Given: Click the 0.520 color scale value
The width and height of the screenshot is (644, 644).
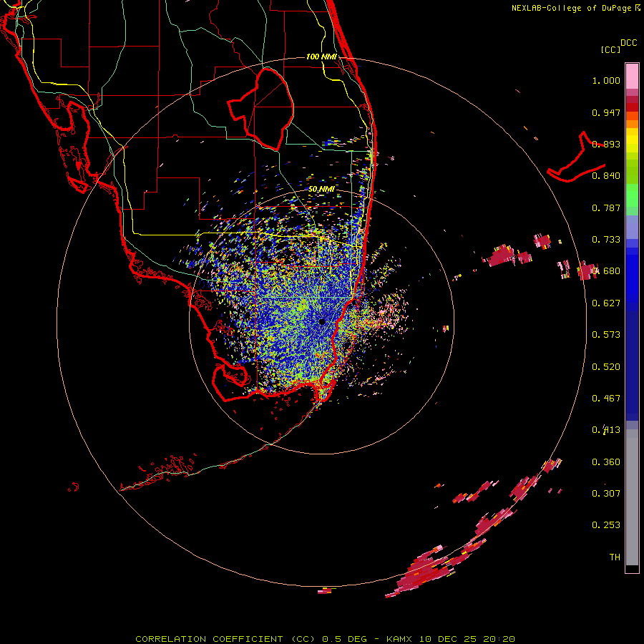Looking at the screenshot, I should pos(606,367).
